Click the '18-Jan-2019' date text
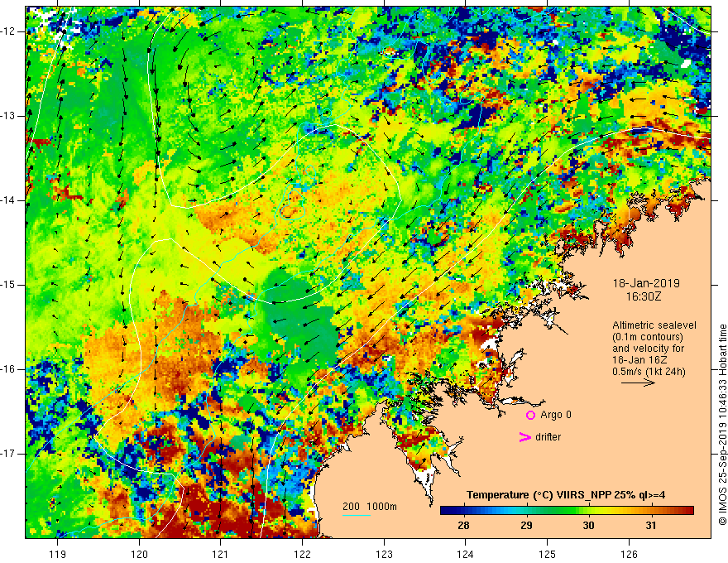Viewport: 728px width, 563px height. [646, 283]
